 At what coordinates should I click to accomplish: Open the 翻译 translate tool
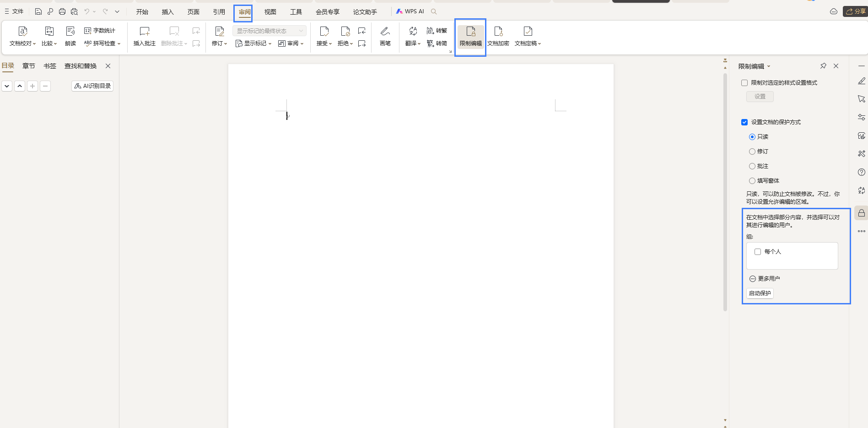pyautogui.click(x=413, y=37)
